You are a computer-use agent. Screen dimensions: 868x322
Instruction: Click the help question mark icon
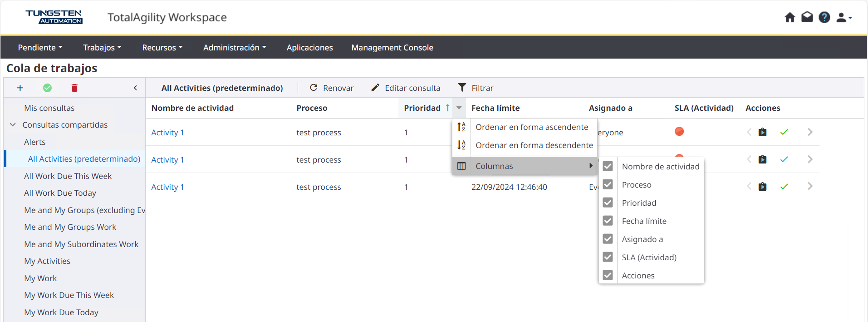[x=824, y=17]
